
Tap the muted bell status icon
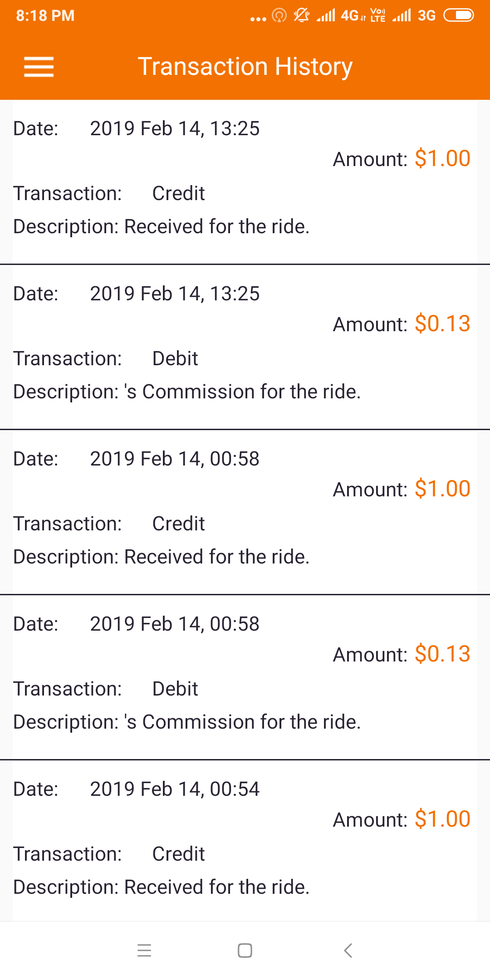pos(301,15)
